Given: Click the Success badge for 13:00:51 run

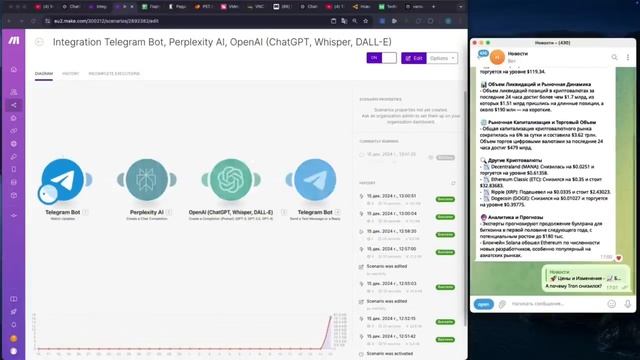Looking at the screenshot, I should tap(445, 199).
